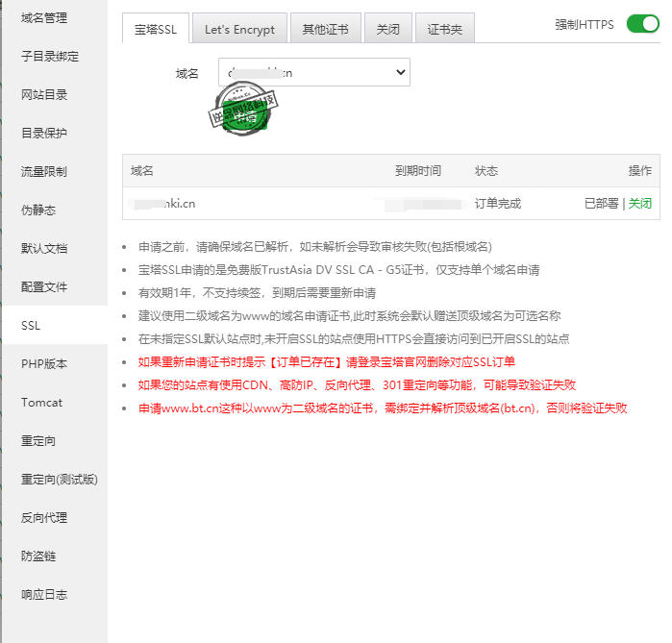Select Tomcat in the sidebar
672x643 pixels.
42,403
